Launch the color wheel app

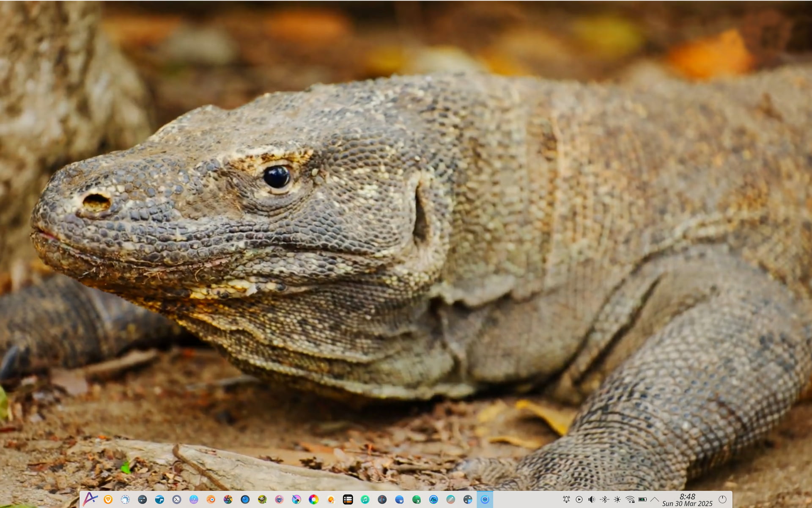point(313,500)
